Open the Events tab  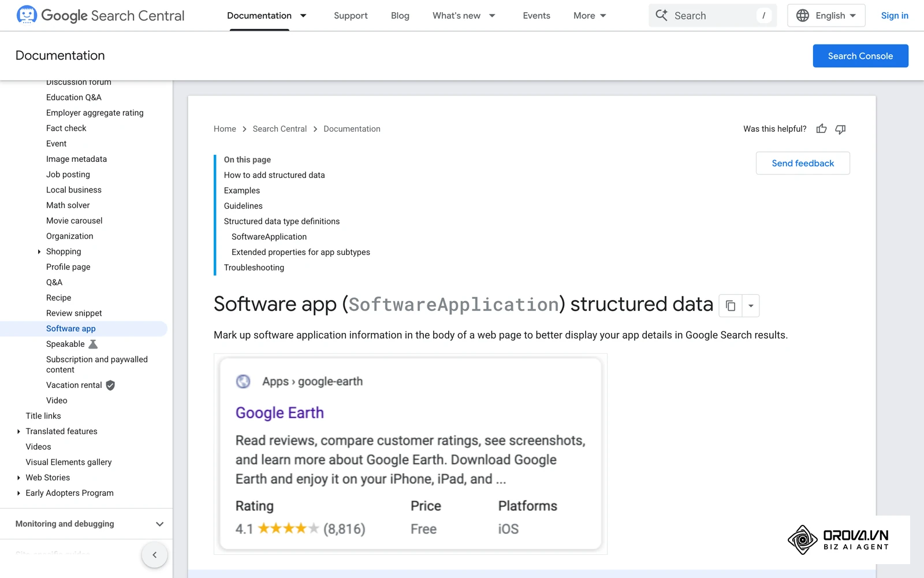tap(536, 16)
